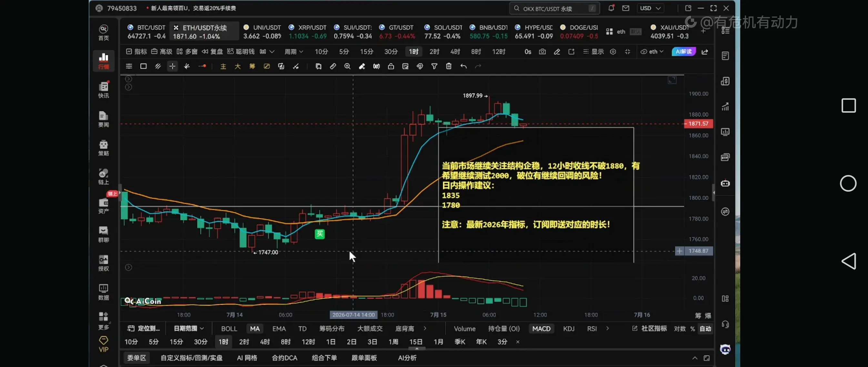Viewport: 868px width, 367px height.
Task: Open the VIP diamond icon
Action: tap(104, 344)
